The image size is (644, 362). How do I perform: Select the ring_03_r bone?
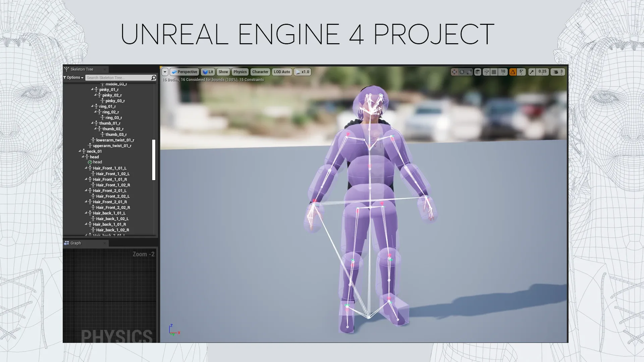114,118
